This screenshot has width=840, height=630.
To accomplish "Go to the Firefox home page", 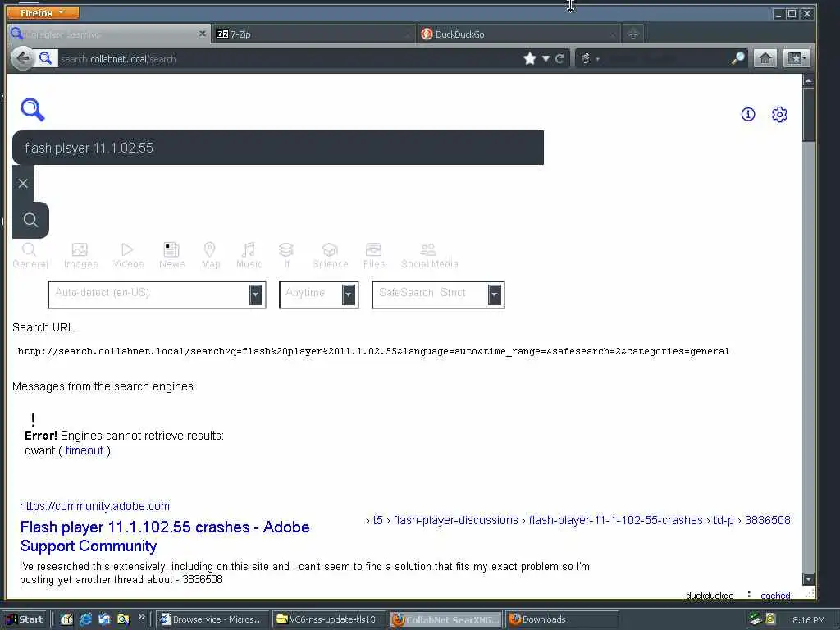I will (x=765, y=59).
